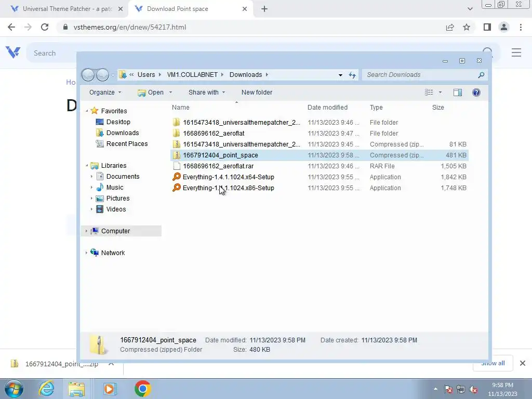Image resolution: width=532 pixels, height=399 pixels.
Task: Close the Download Point space tab
Action: coord(245,9)
